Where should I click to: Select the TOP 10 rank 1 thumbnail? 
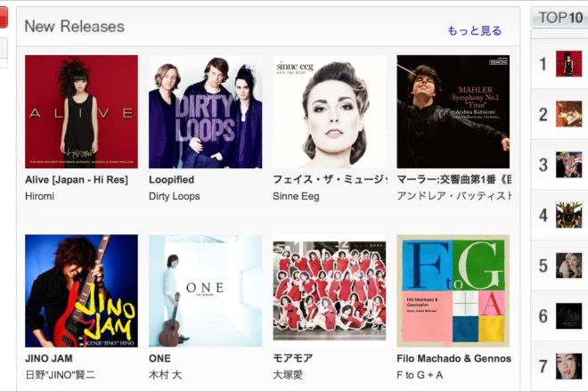tap(568, 64)
